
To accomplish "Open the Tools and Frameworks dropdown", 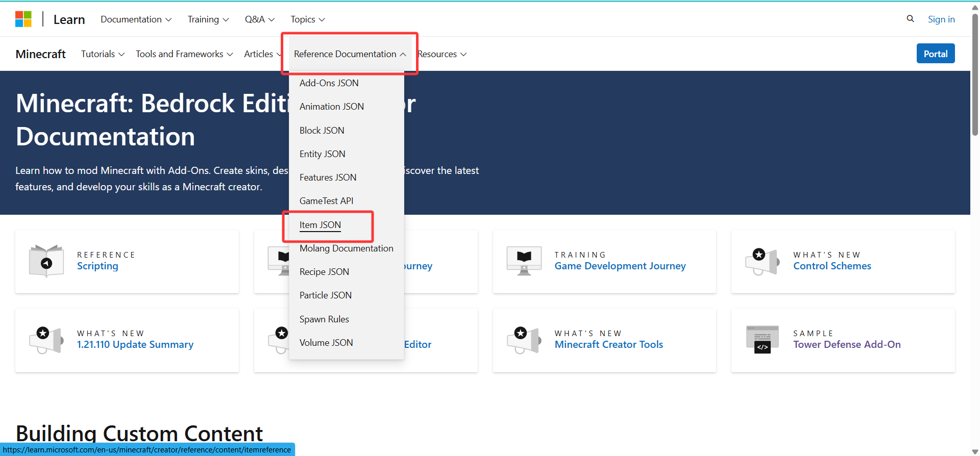I will [184, 54].
